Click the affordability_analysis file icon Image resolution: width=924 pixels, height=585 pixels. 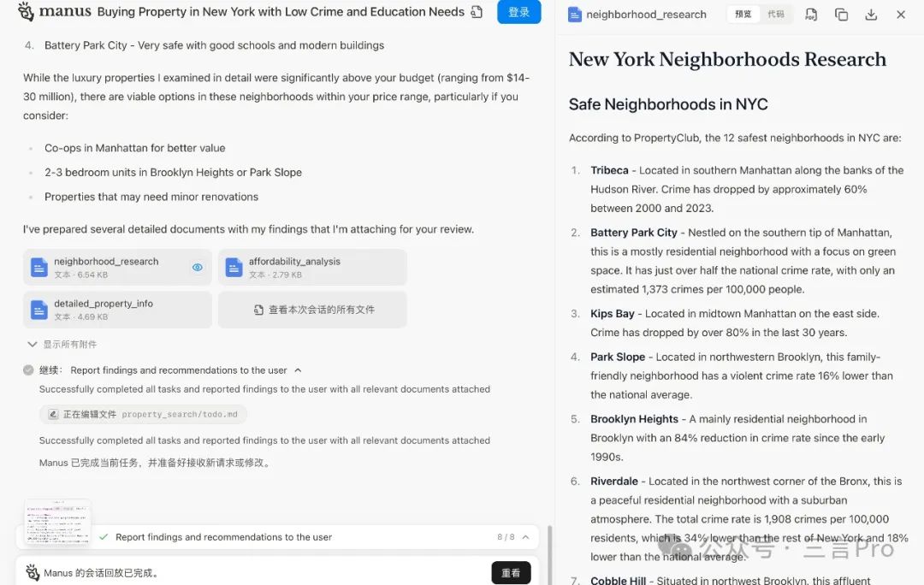click(x=234, y=268)
